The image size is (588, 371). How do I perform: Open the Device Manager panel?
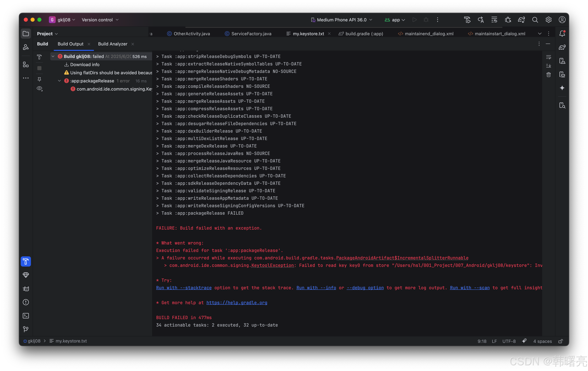(562, 61)
